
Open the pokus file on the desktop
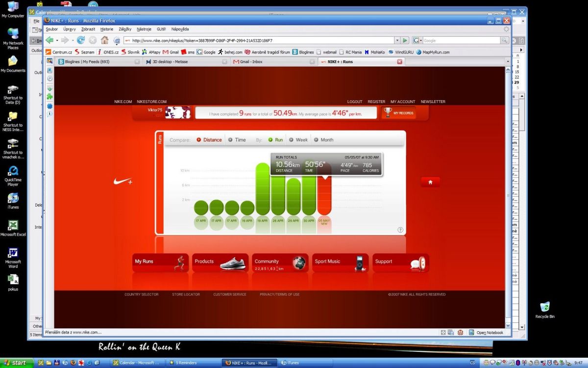click(13, 283)
